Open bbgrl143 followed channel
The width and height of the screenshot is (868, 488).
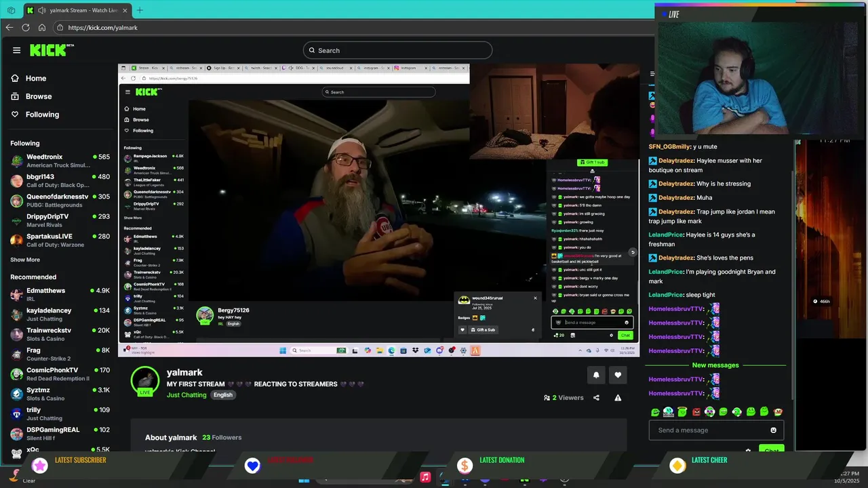(60, 180)
